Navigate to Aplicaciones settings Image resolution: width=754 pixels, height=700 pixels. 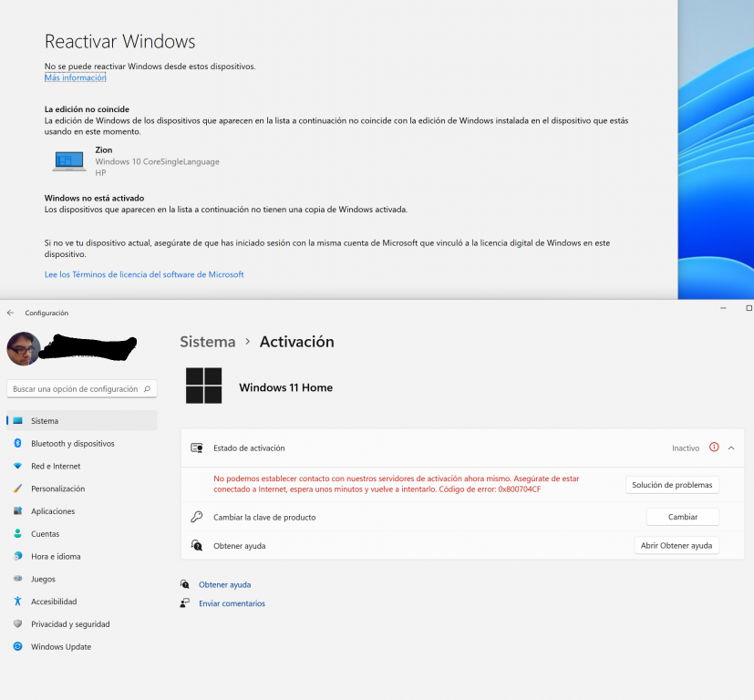pos(82,511)
